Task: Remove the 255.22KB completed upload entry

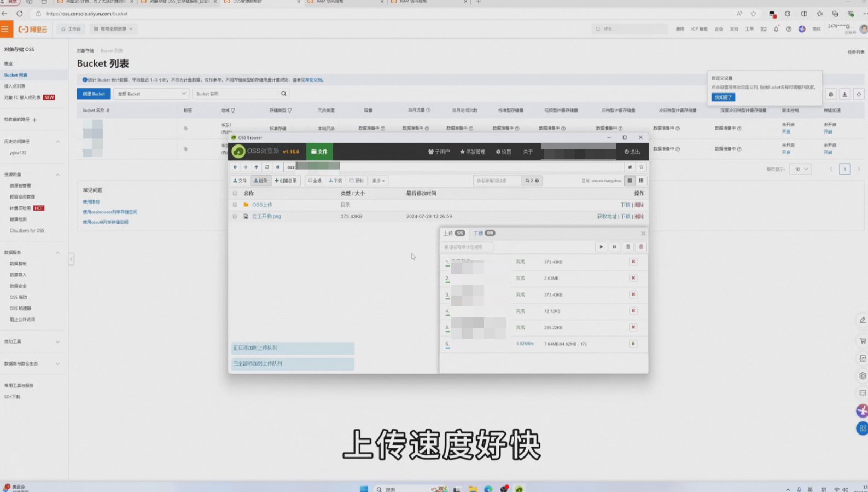Action: click(633, 327)
